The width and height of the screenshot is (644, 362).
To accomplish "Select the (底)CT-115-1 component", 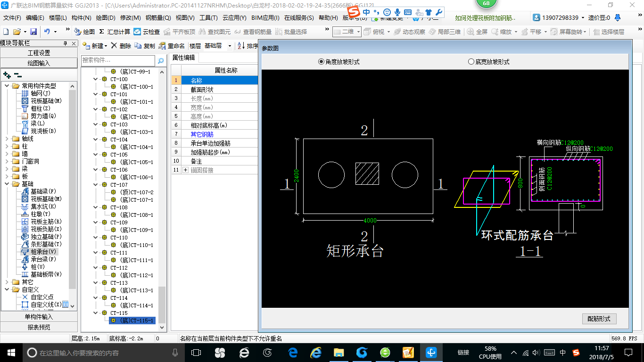I will (132, 321).
